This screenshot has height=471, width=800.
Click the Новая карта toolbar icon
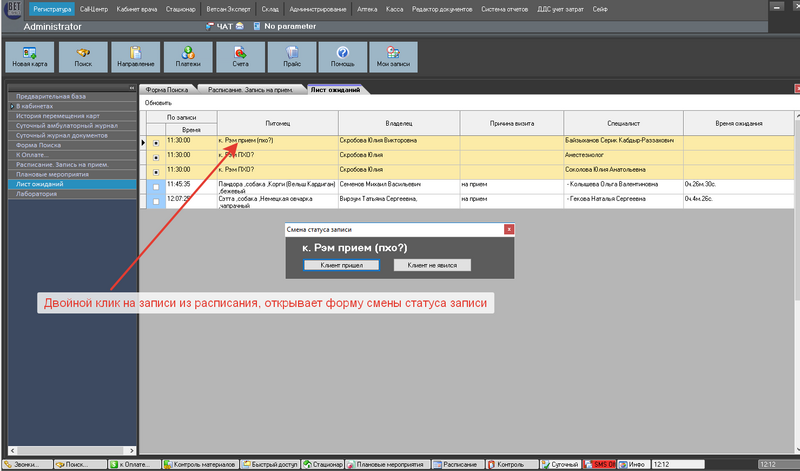27,56
